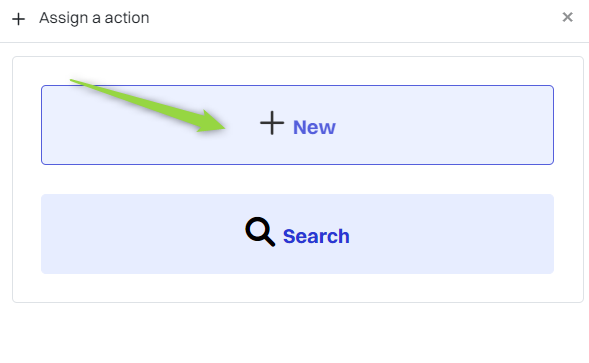The width and height of the screenshot is (589, 363).
Task: Click the blue Search text label
Action: (316, 236)
